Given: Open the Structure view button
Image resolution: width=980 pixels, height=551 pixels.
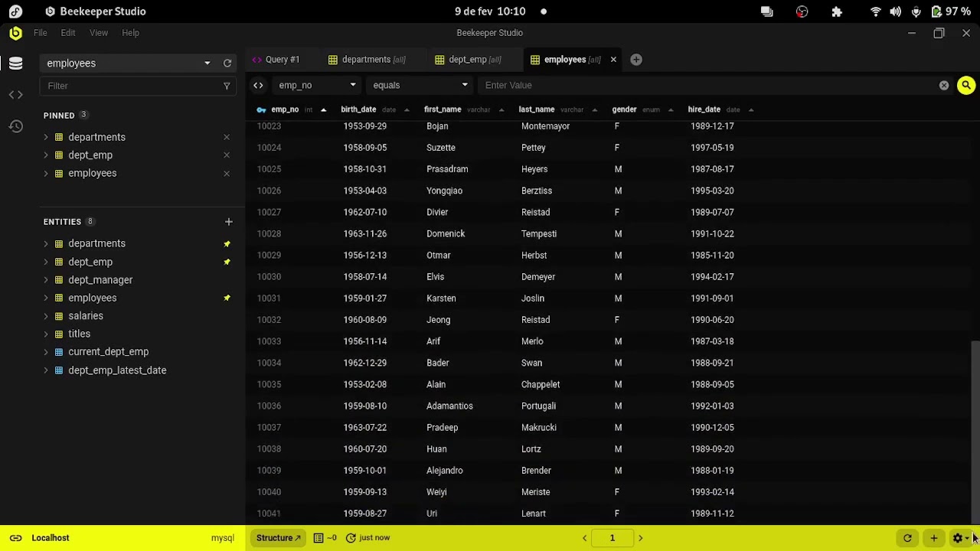Looking at the screenshot, I should 279,538.
